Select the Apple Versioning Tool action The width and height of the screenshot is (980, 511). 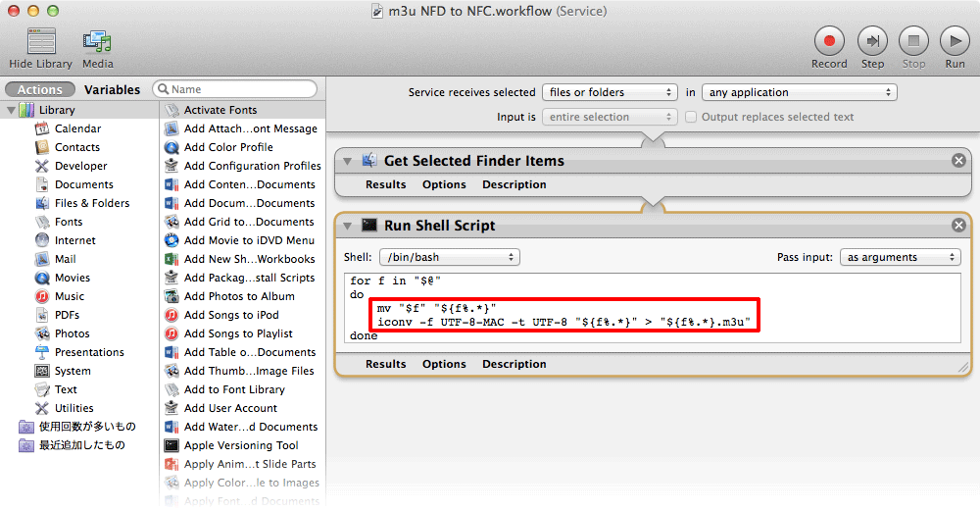pos(242,445)
